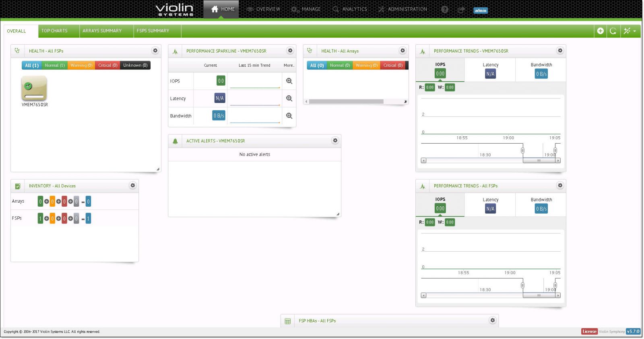The image size is (644, 339).
Task: Select Bandwidth metric in VMEM7650SR trends
Action: pyautogui.click(x=541, y=70)
